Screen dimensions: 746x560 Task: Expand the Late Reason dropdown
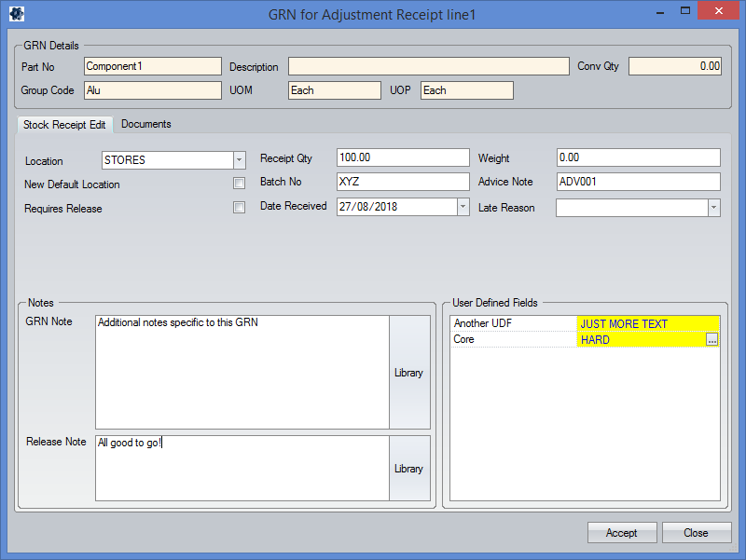click(x=713, y=208)
